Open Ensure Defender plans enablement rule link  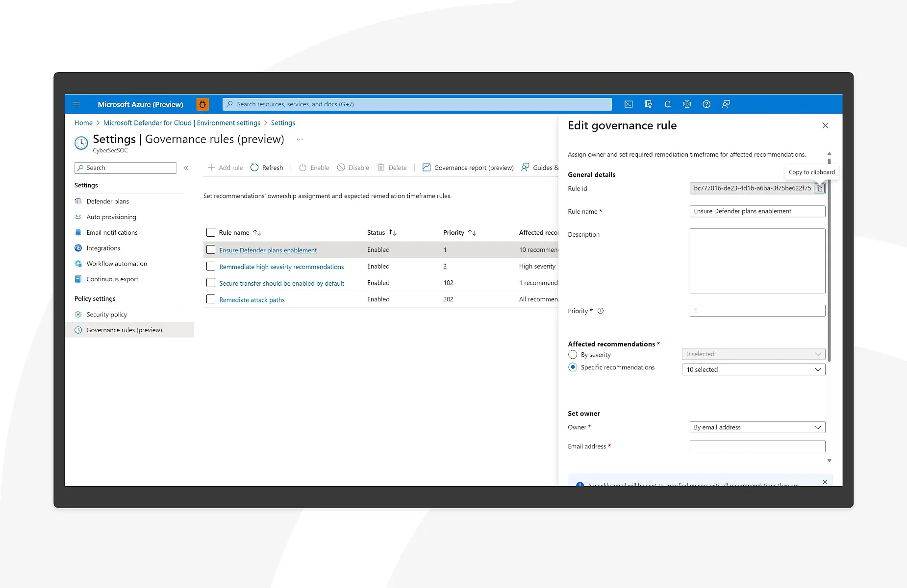point(268,250)
